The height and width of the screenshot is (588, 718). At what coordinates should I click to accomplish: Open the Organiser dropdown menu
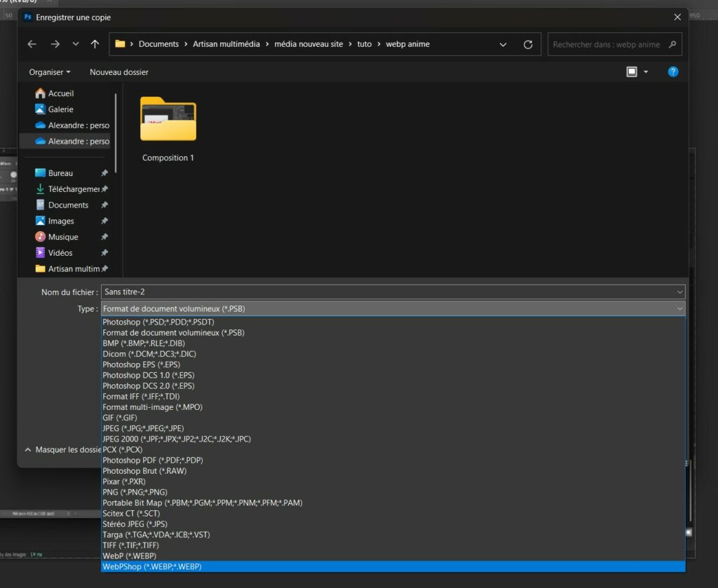pyautogui.click(x=50, y=72)
